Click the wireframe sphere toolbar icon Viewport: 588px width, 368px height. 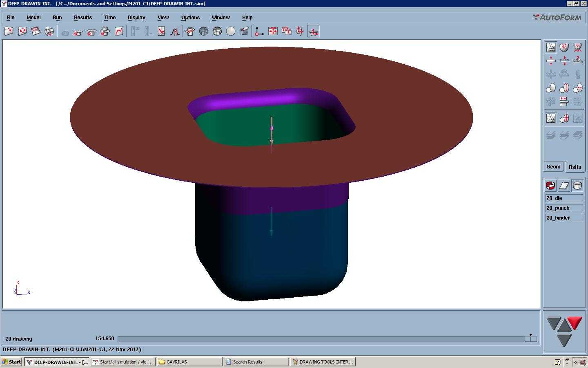point(204,31)
